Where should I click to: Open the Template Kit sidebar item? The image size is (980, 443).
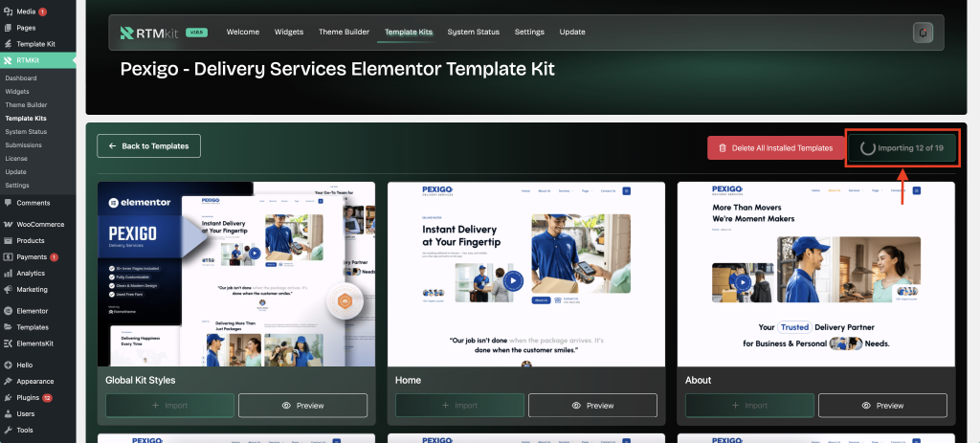(37, 44)
